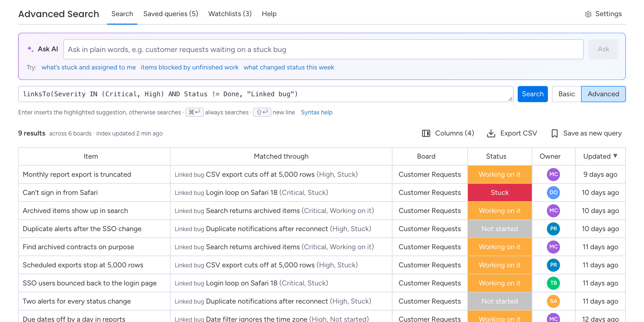The height and width of the screenshot is (322, 644).
Task: Click PR avatar on Scheduled exports stop row
Action: pos(553,265)
